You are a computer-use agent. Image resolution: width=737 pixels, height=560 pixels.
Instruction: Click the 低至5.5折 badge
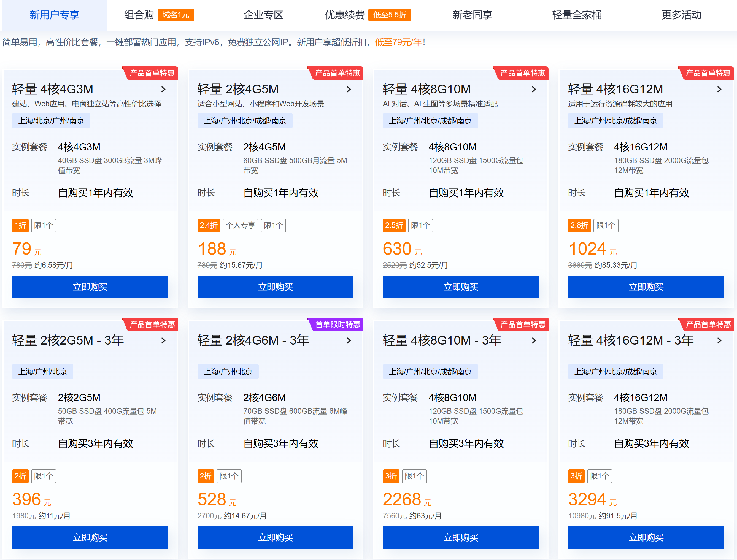(x=390, y=15)
